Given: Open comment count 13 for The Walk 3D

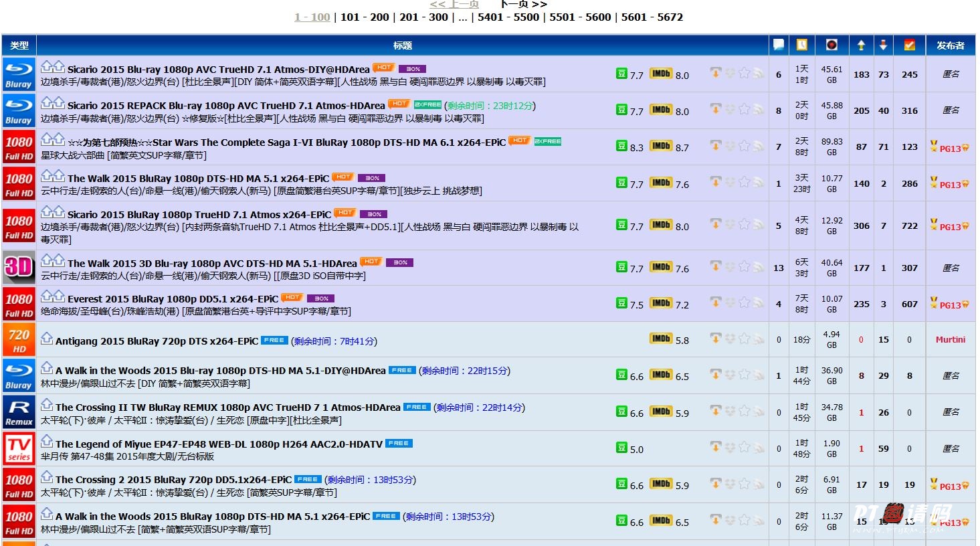Looking at the screenshot, I should (779, 268).
